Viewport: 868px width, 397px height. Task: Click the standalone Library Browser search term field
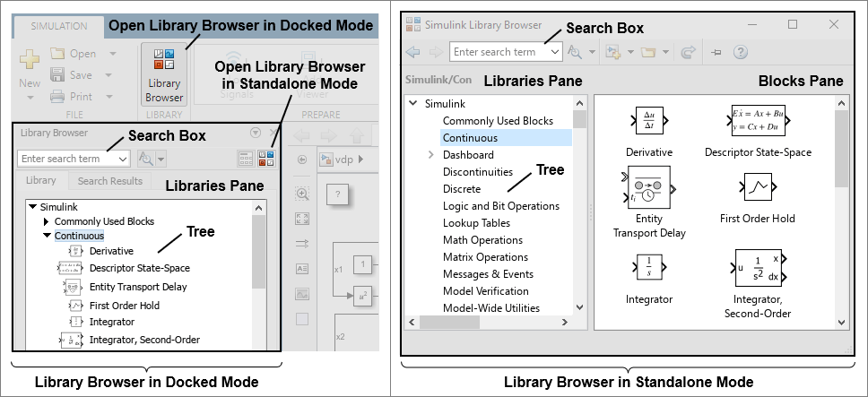tap(506, 52)
